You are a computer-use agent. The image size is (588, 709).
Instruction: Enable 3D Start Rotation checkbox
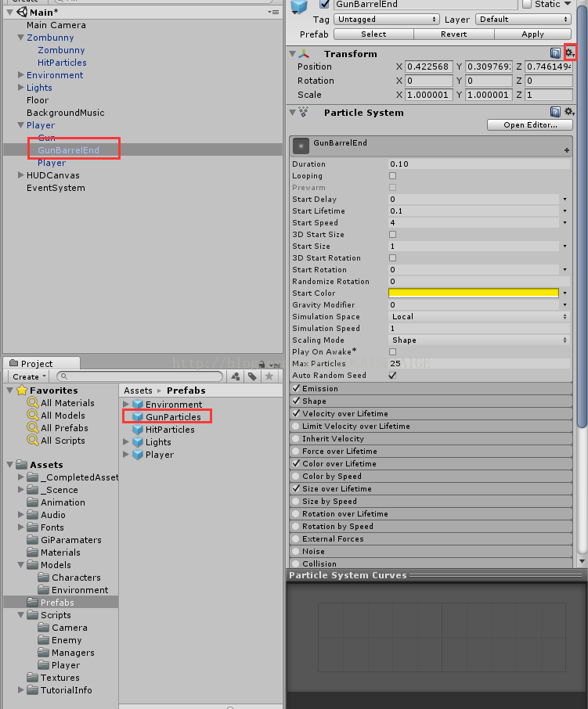tap(392, 257)
